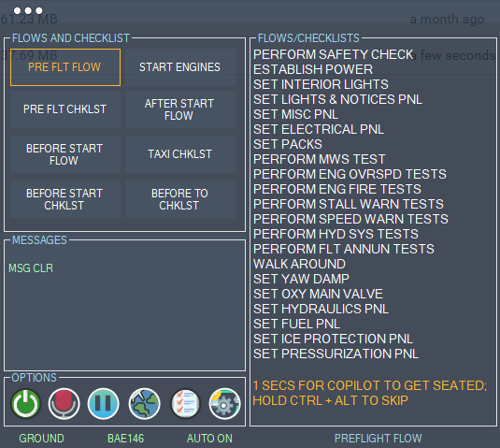Toggle the red microphone icon
Image resolution: width=500 pixels, height=448 pixels.
(64, 404)
